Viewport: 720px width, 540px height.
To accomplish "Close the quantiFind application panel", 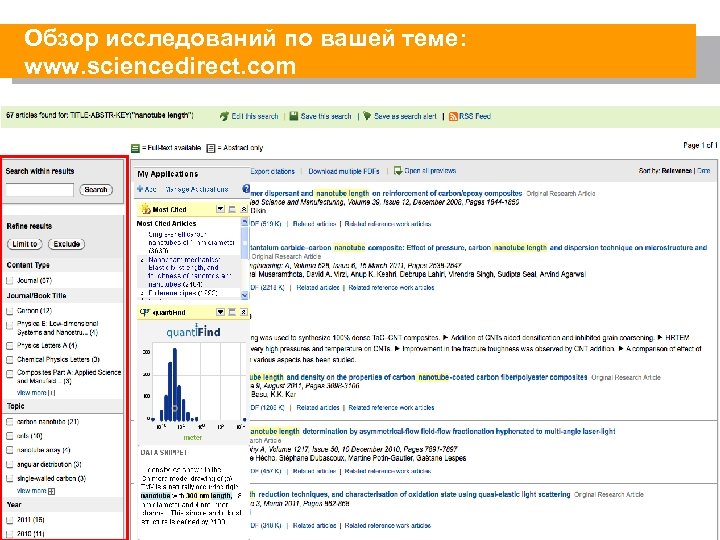I will tap(244, 312).
